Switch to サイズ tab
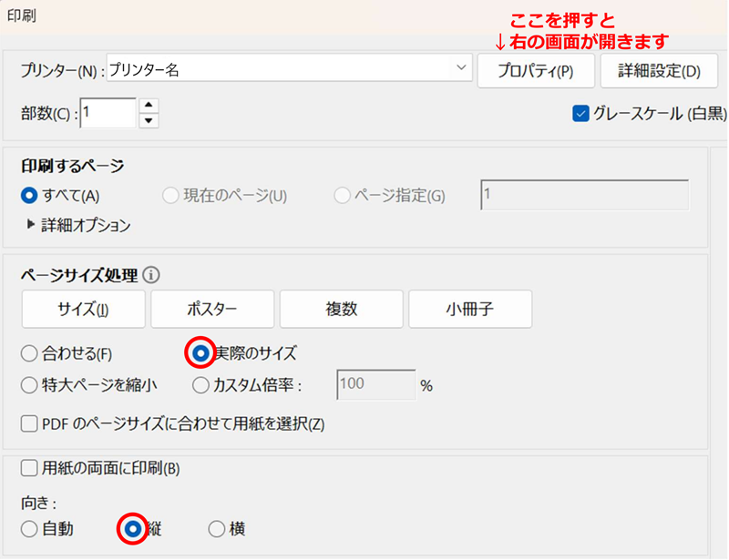The height and width of the screenshot is (560, 729). (x=83, y=309)
